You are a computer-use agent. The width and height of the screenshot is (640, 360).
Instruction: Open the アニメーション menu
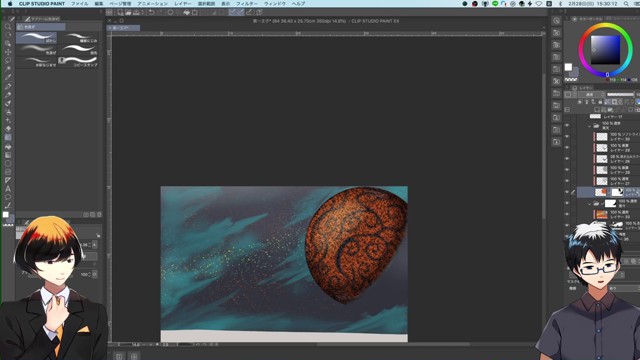pyautogui.click(x=152, y=3)
